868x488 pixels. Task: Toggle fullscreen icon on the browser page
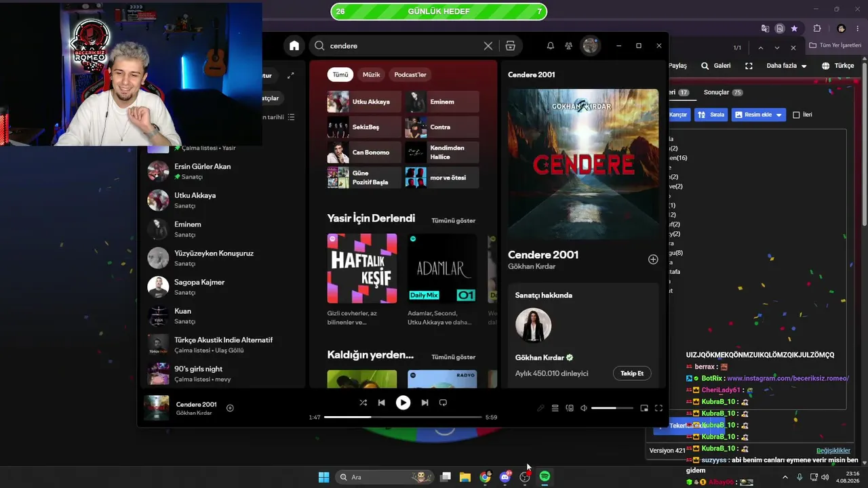click(749, 66)
